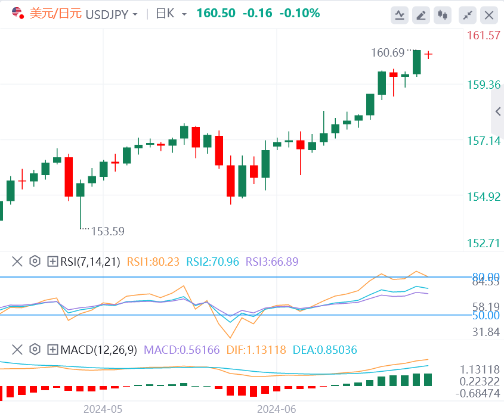
Task: Click the 159.36 price axis label
Action: [x=484, y=85]
